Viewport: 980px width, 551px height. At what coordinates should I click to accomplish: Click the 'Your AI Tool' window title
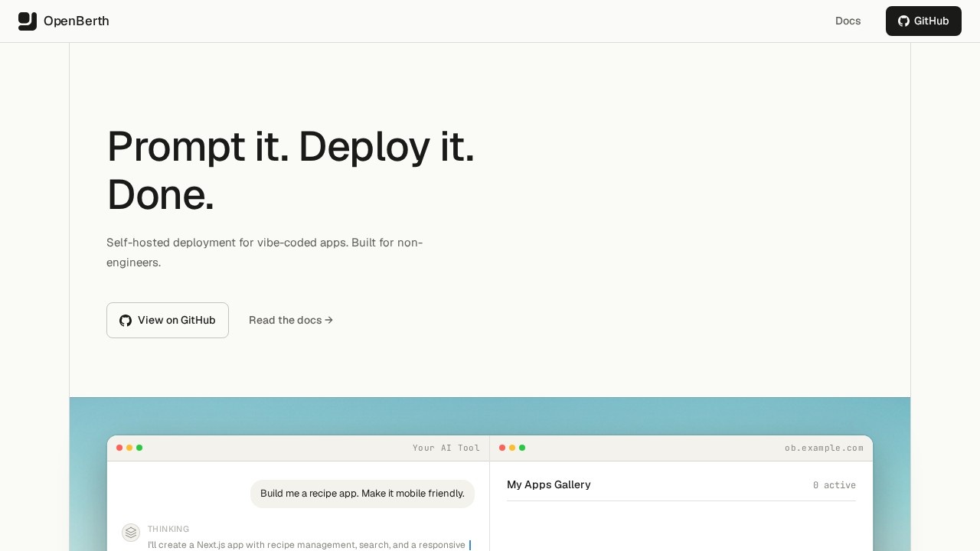[446, 448]
